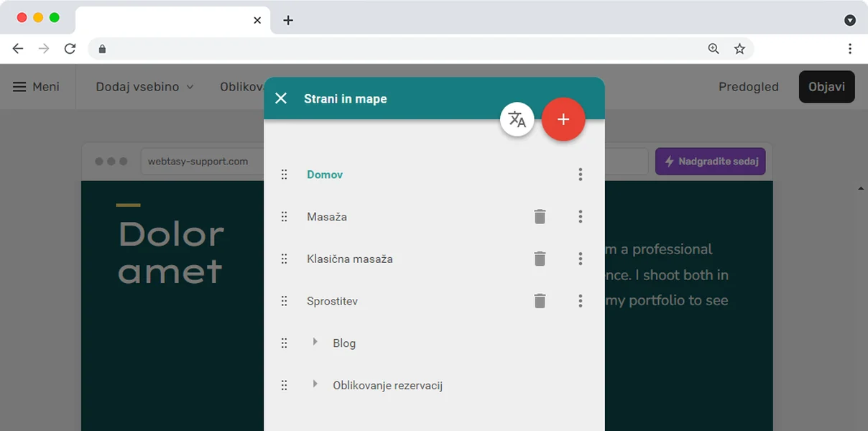Viewport: 868px width, 431px height.
Task: Grab the drag handle for Blog
Action: (x=284, y=343)
